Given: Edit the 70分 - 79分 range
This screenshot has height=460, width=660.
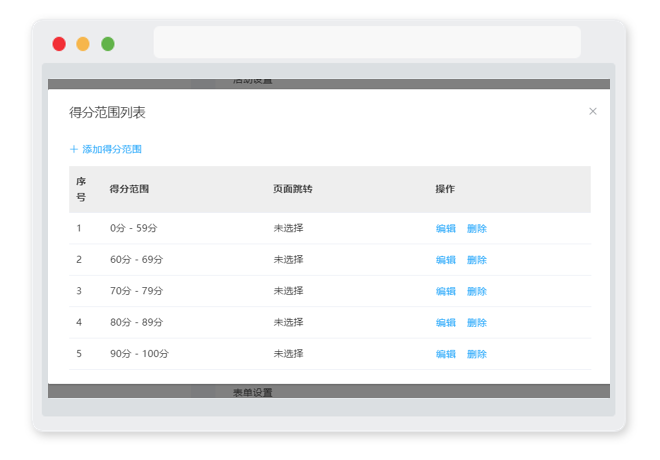Looking at the screenshot, I should pos(446,291).
